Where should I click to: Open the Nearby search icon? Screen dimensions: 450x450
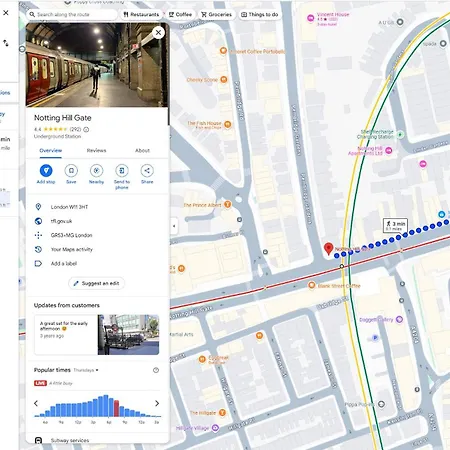[x=96, y=170]
